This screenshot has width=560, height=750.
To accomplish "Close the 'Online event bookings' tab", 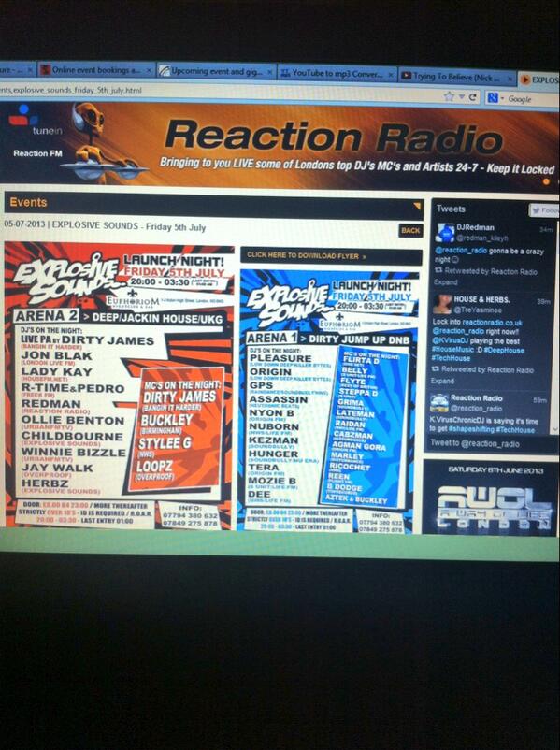I will (x=149, y=70).
